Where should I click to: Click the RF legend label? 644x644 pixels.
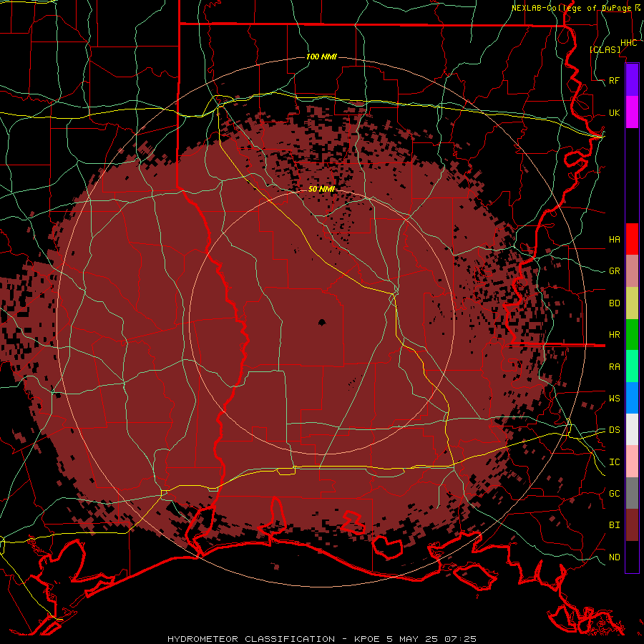[x=615, y=80]
